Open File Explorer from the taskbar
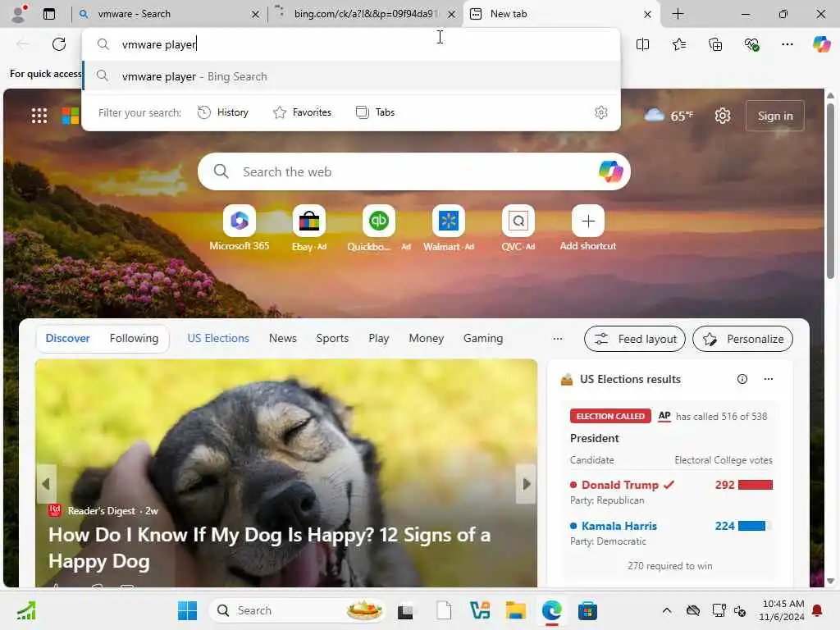 (x=515, y=610)
